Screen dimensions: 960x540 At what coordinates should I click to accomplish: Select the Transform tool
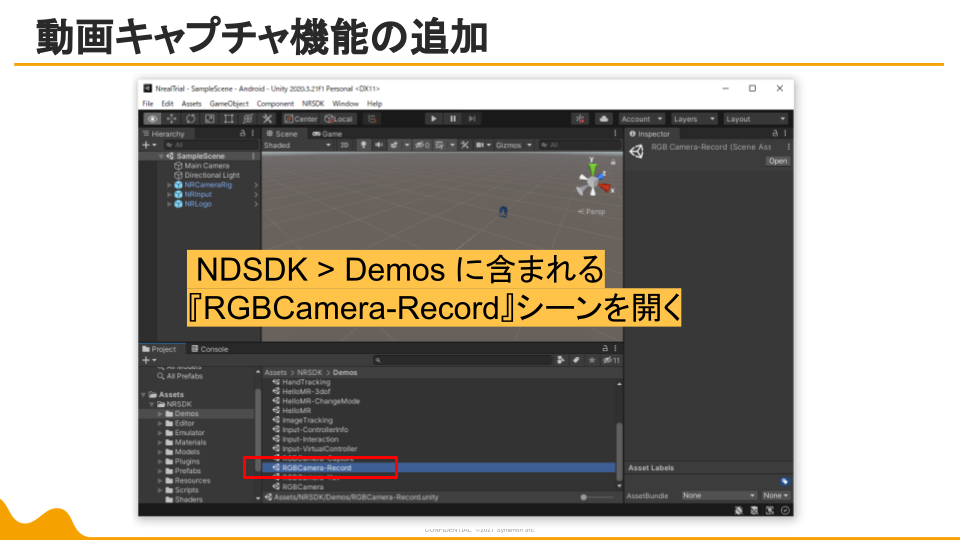tap(247, 119)
